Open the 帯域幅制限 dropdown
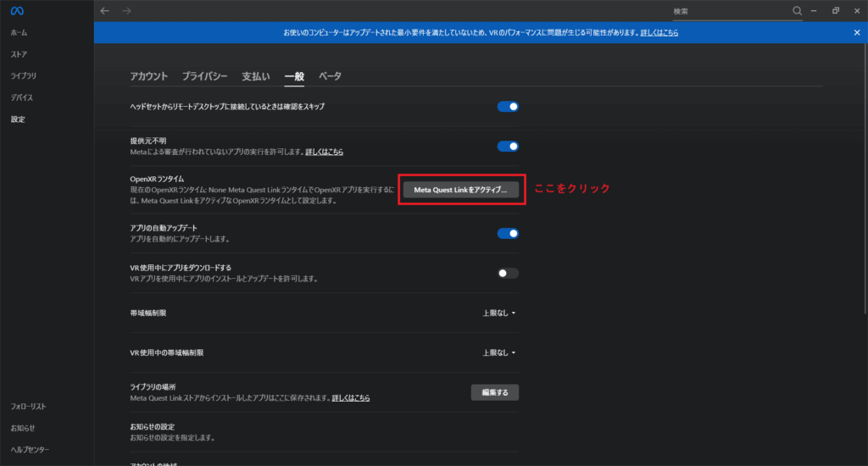This screenshot has width=868, height=466. [x=498, y=313]
